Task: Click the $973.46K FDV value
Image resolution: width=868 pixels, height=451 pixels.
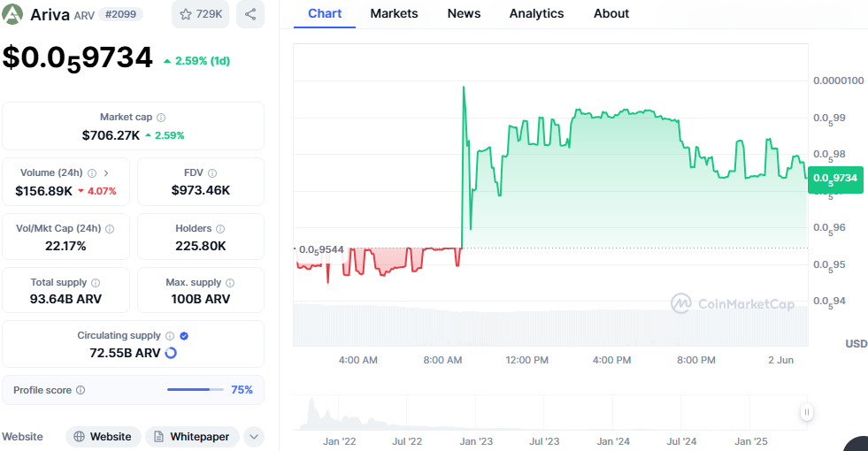Action: click(200, 191)
